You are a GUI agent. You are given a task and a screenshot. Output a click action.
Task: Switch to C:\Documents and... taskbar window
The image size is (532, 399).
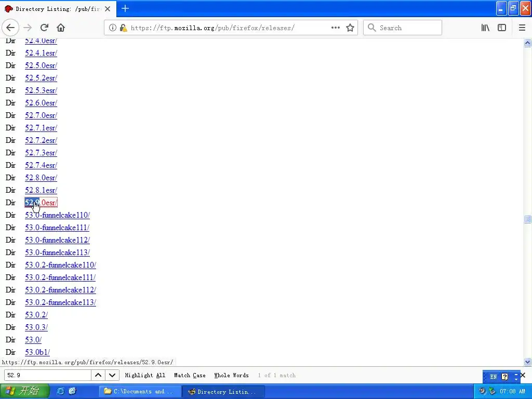click(x=140, y=392)
